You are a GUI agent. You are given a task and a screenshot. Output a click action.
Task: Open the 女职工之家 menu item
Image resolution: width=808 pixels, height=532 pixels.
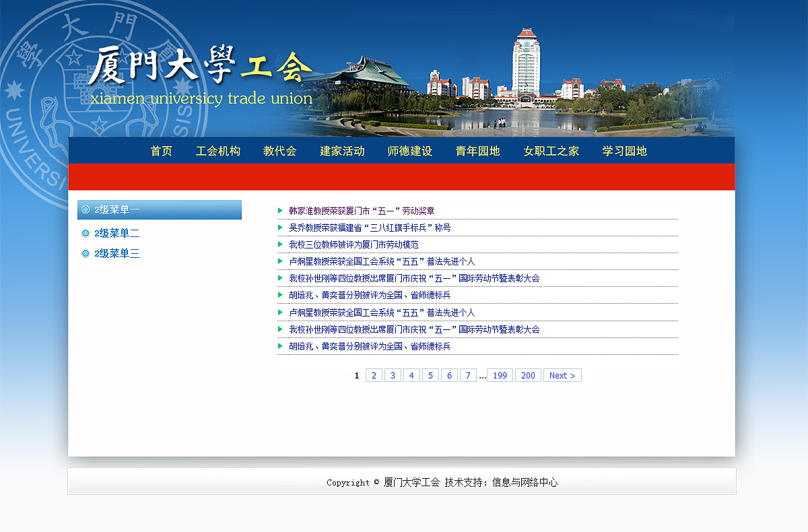coord(550,151)
